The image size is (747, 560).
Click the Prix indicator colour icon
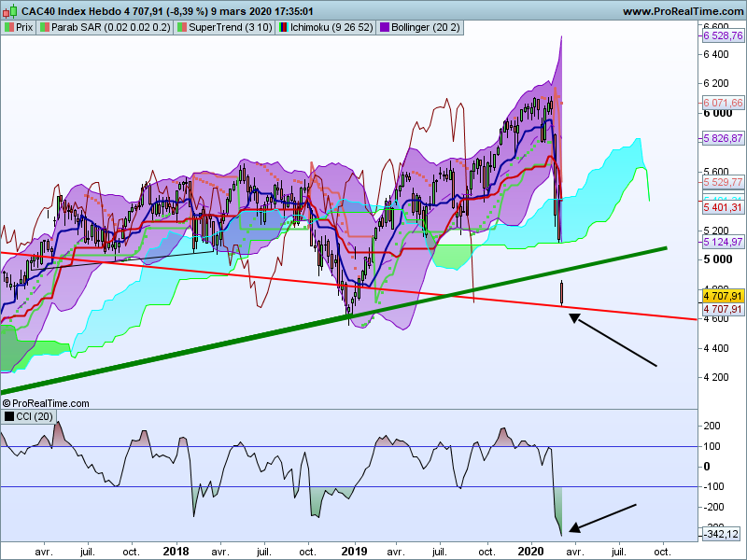8,28
